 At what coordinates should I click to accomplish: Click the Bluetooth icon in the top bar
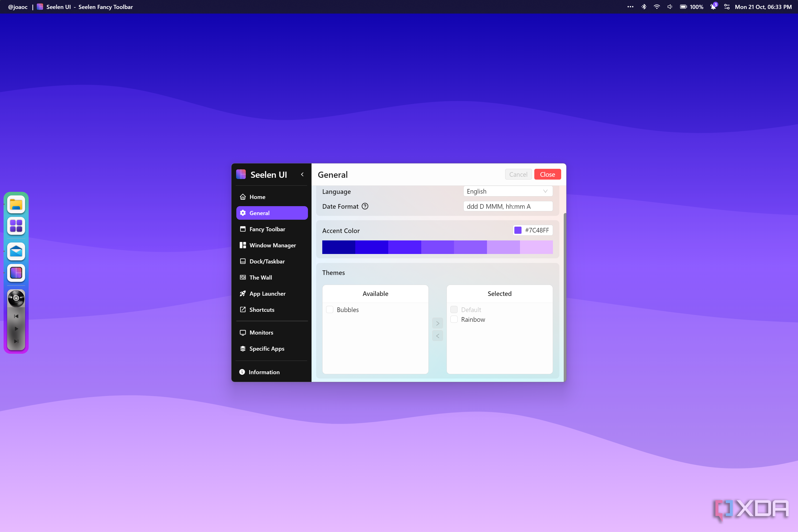tap(643, 6)
